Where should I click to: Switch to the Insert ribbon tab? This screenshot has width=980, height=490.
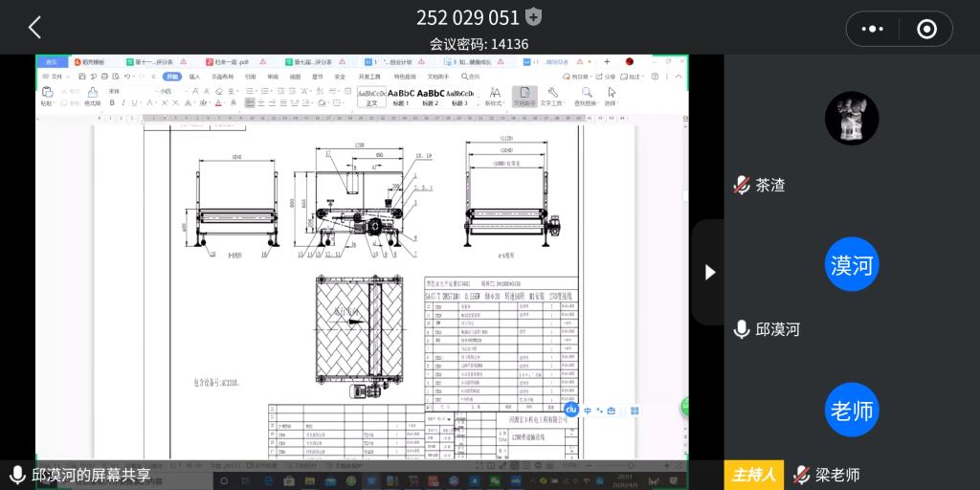[194, 77]
